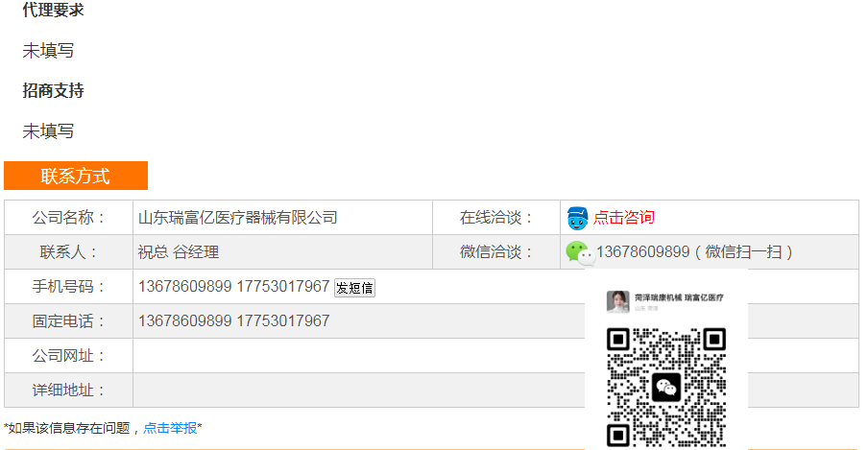The height and width of the screenshot is (450, 868).
Task: Click the 代理要求 heading
Action: tap(53, 10)
